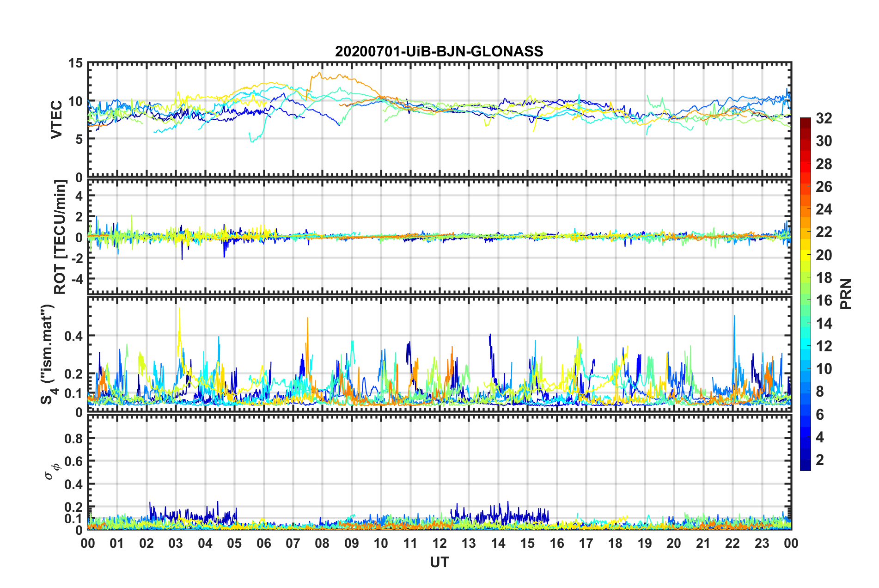Select colorbar tick label 32
879x588 pixels.
[x=824, y=118]
